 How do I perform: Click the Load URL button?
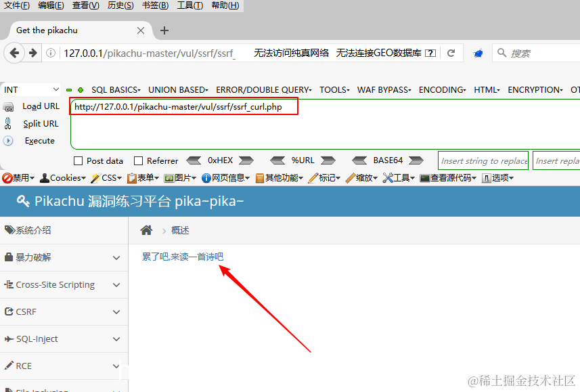click(x=41, y=106)
